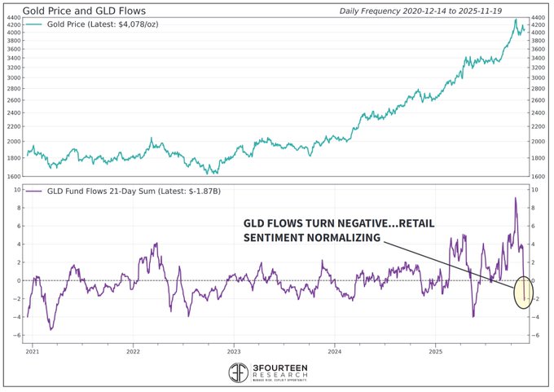Click the "RETAIL SENTIMENT NORMALIZING" annotation line
This screenshot has height=392, width=554.
(312, 237)
